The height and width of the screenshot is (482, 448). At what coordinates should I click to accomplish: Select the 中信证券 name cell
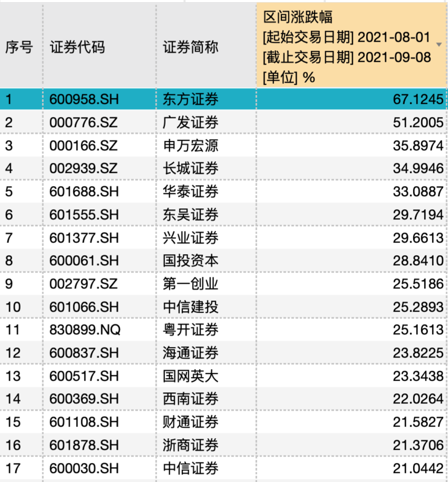point(190,468)
